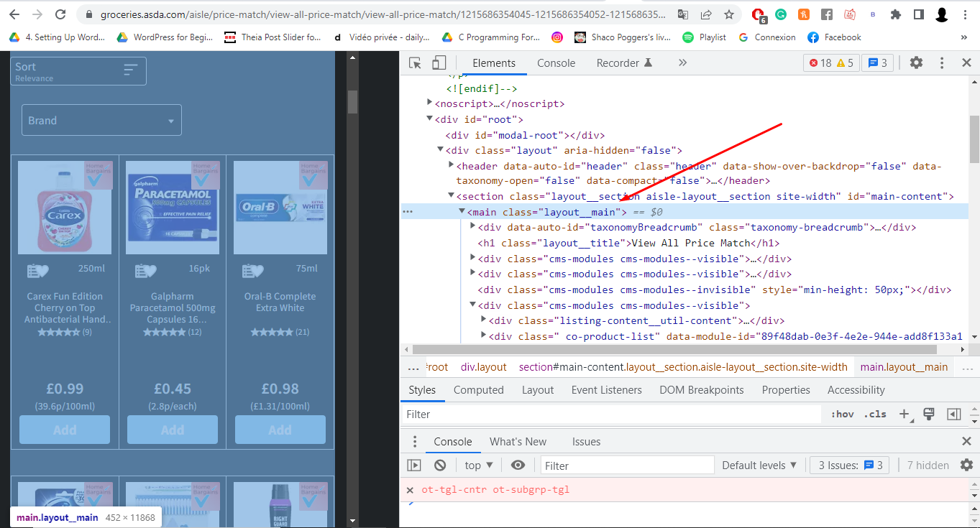
Task: Open DevTools three-dot customize menu
Action: click(x=942, y=63)
